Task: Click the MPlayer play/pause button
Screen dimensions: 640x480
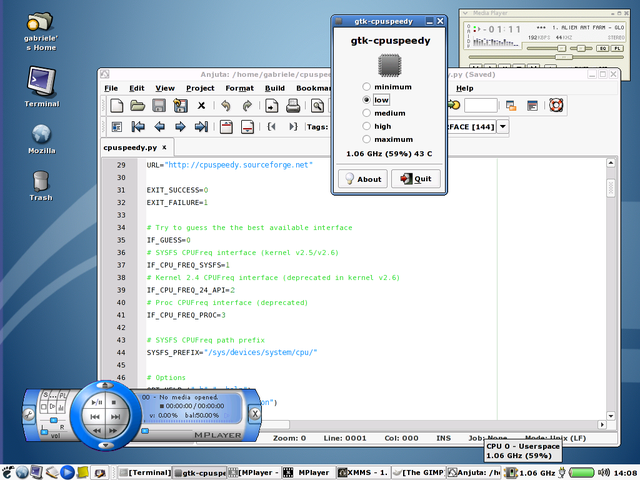Action: [97, 402]
